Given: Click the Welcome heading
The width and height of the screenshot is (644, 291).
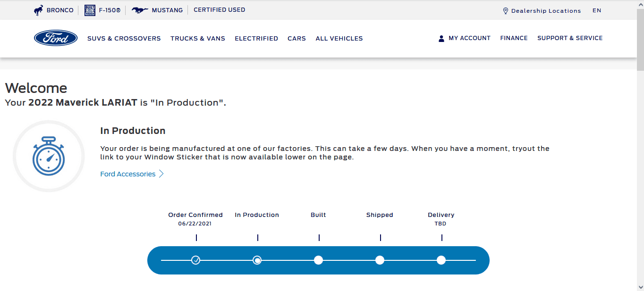Looking at the screenshot, I should coord(36,88).
